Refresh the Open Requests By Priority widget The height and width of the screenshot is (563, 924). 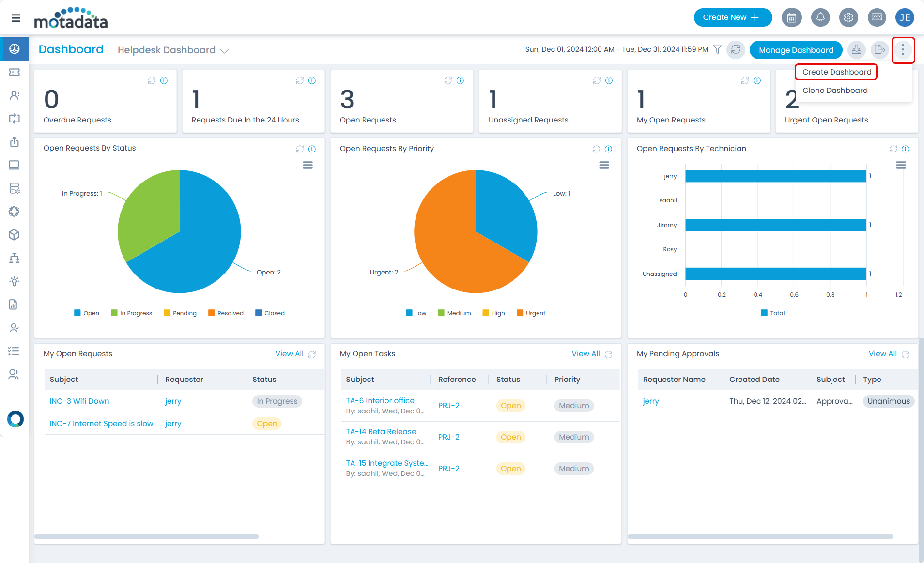(596, 149)
